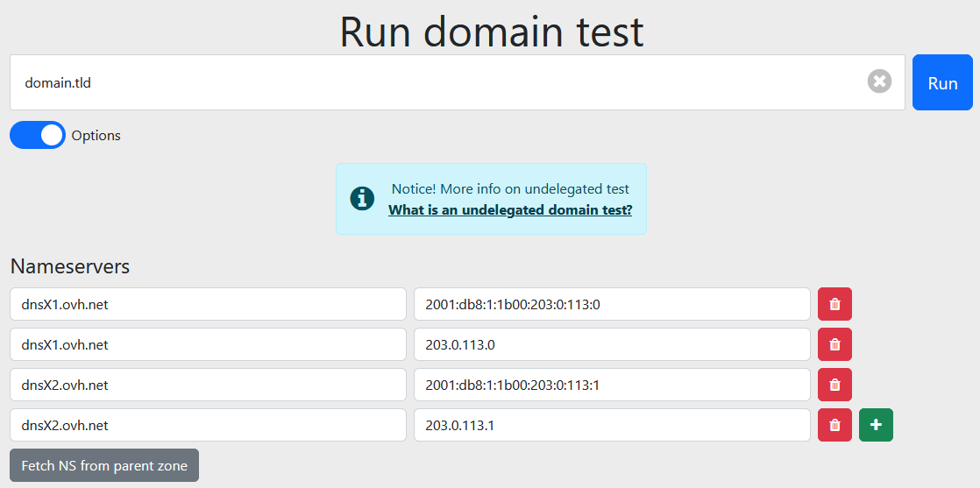The height and width of the screenshot is (488, 980).
Task: Select the last dnsX2.ovh.net nameserver field
Action: 208,425
